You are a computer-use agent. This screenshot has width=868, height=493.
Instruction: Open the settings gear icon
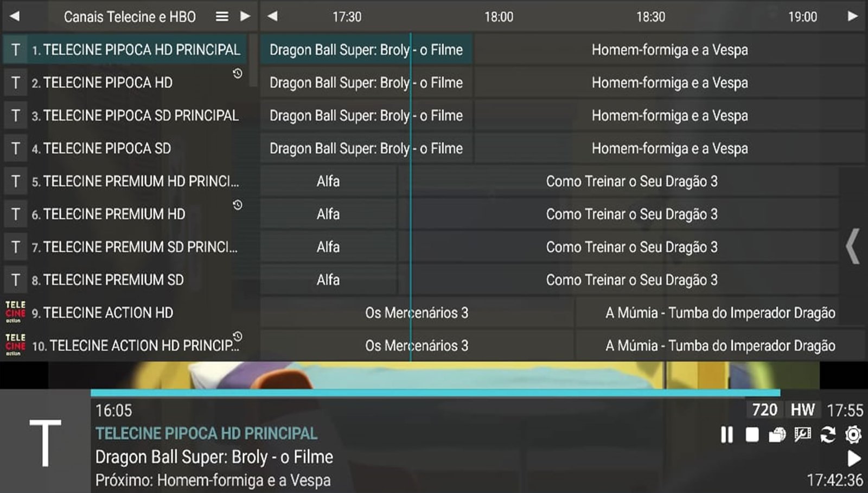click(853, 435)
